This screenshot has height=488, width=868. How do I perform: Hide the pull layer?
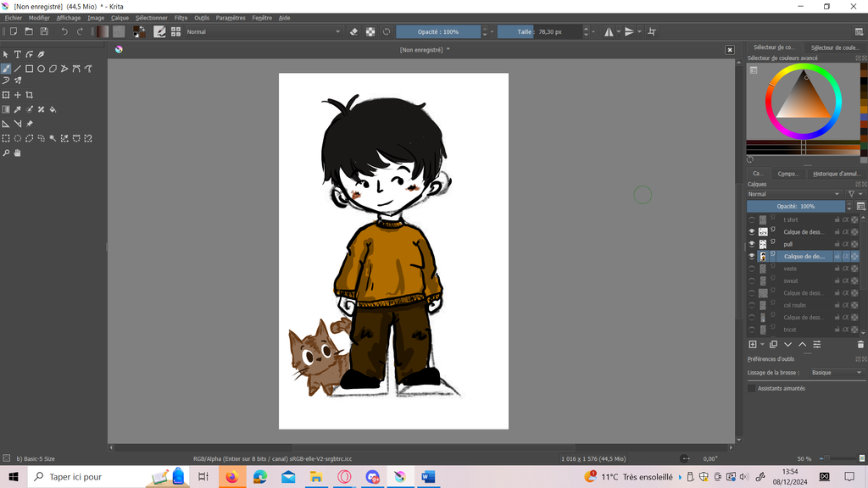click(751, 244)
